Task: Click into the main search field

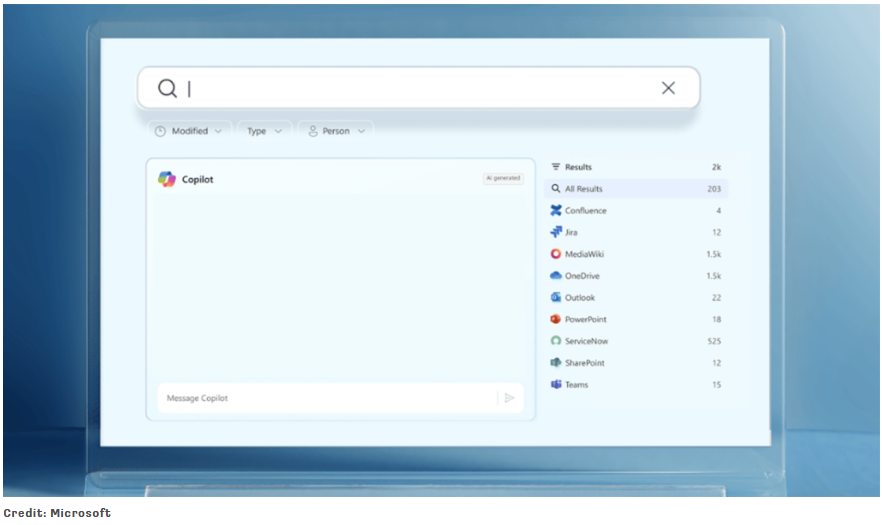Action: [x=418, y=88]
